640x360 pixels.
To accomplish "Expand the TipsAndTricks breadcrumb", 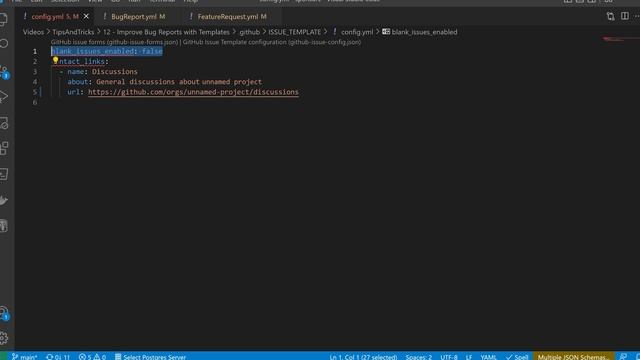I will tap(73, 32).
